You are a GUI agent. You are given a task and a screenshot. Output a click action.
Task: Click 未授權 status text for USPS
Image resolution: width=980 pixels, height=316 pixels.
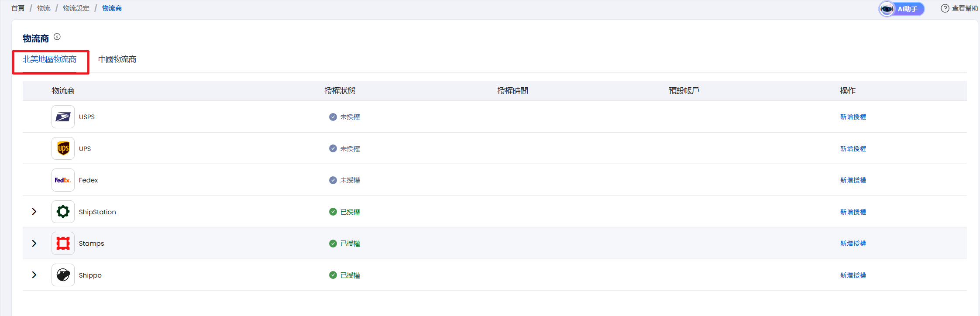click(x=350, y=117)
